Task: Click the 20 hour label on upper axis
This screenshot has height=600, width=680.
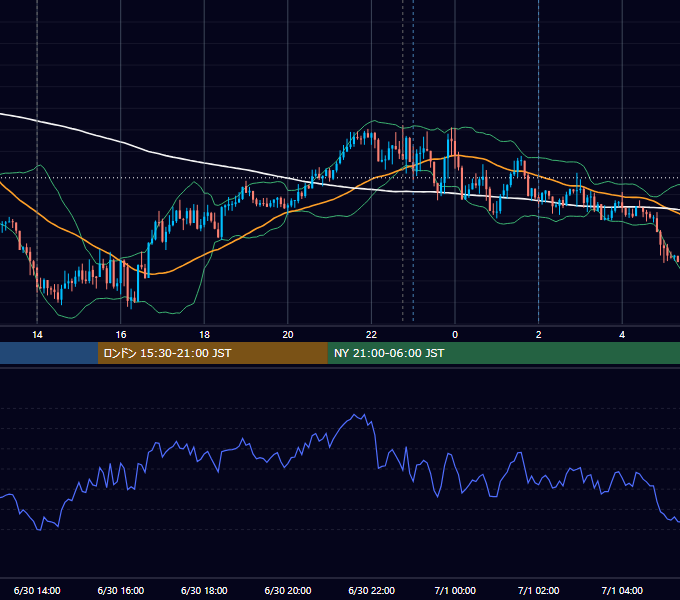Action: (288, 335)
